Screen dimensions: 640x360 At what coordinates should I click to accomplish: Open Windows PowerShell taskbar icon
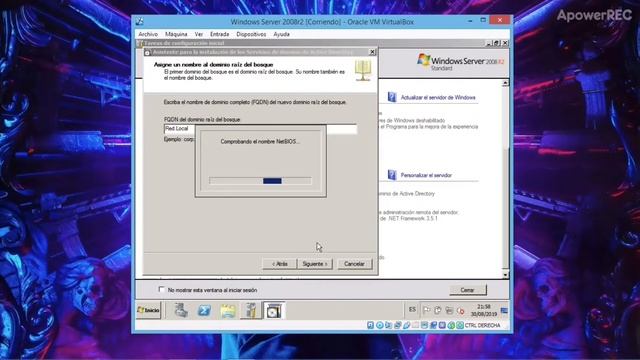point(204,311)
